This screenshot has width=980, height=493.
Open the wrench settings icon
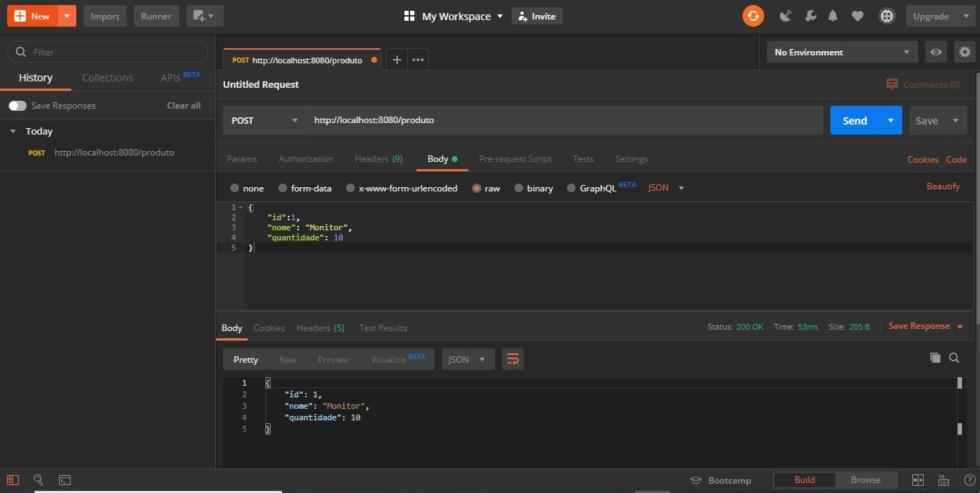click(x=810, y=16)
